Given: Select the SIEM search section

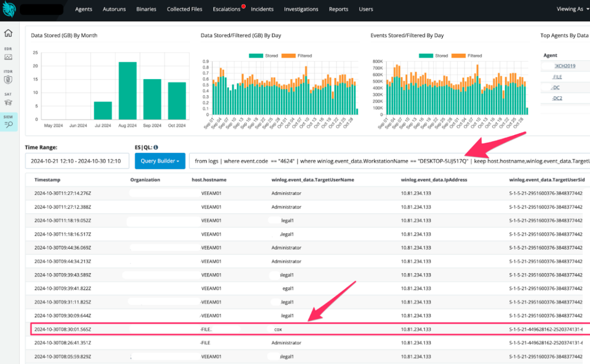Looking at the screenshot, I should tap(8, 122).
